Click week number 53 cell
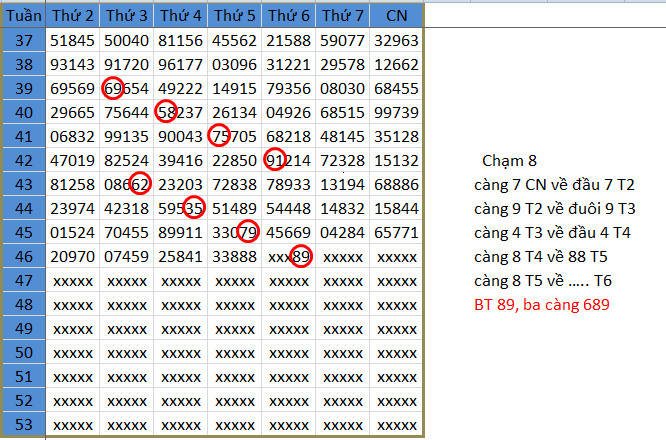Image resolution: width=666 pixels, height=440 pixels. (24, 424)
